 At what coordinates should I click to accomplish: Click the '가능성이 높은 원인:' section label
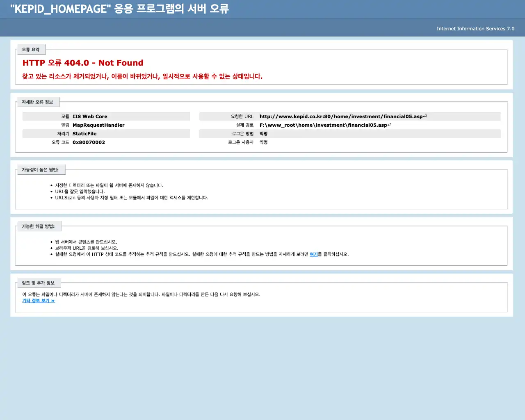coord(41,169)
